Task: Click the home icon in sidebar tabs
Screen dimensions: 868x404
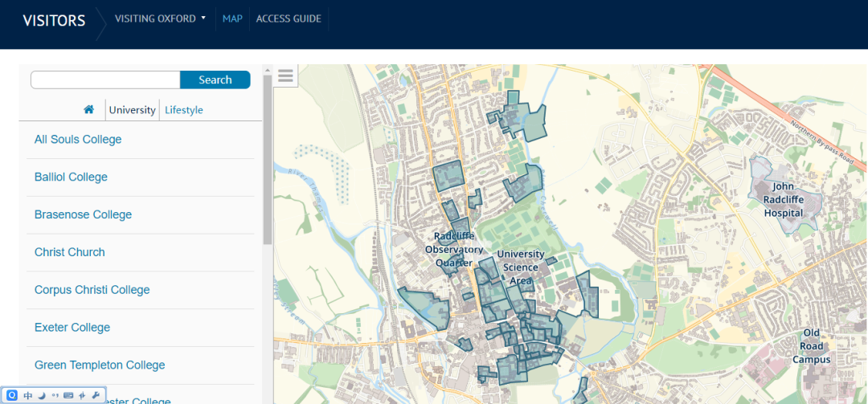Action: (x=89, y=109)
